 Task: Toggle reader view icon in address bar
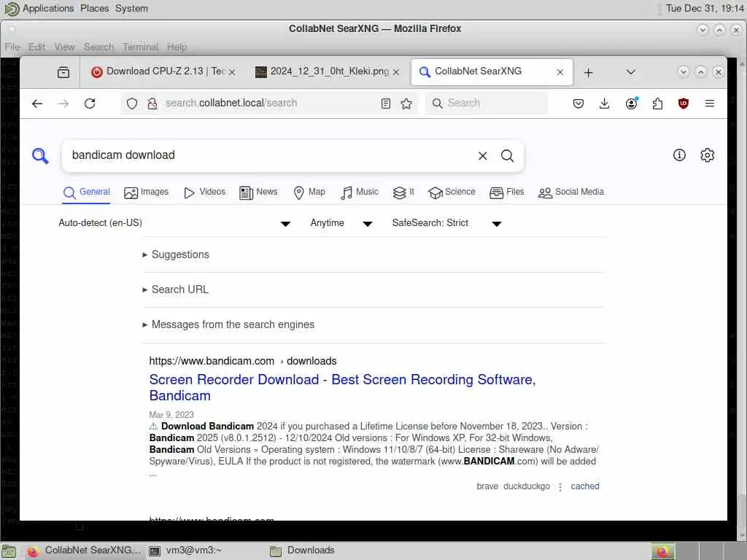point(385,104)
